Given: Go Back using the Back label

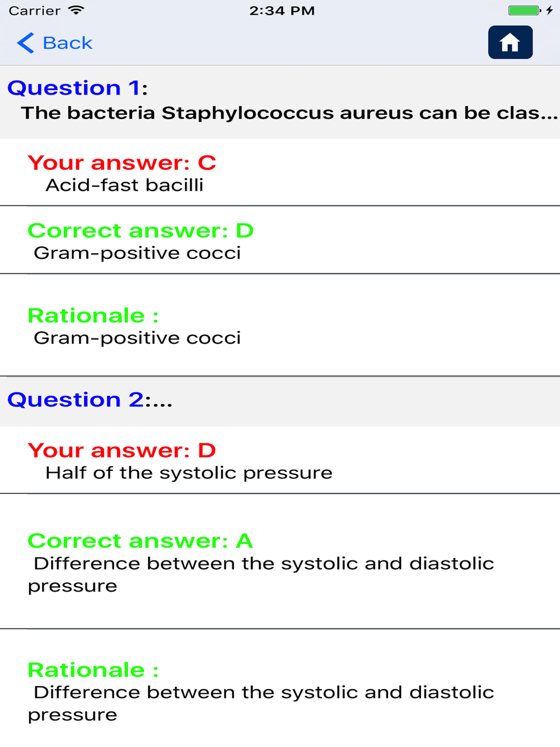Looking at the screenshot, I should click(x=67, y=43).
